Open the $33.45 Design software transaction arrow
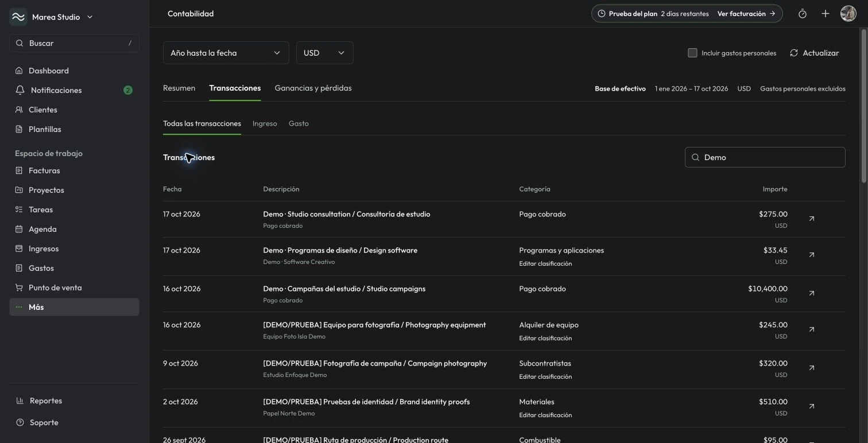This screenshot has height=443, width=868. point(812,255)
